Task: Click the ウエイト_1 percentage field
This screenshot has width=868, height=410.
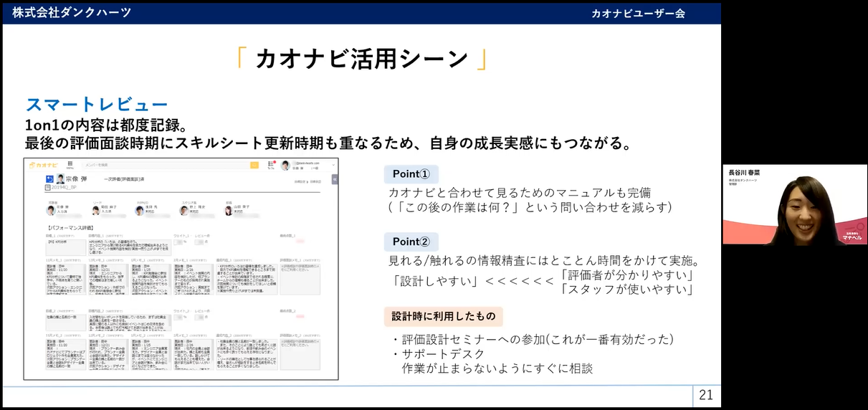Action: [x=178, y=242]
